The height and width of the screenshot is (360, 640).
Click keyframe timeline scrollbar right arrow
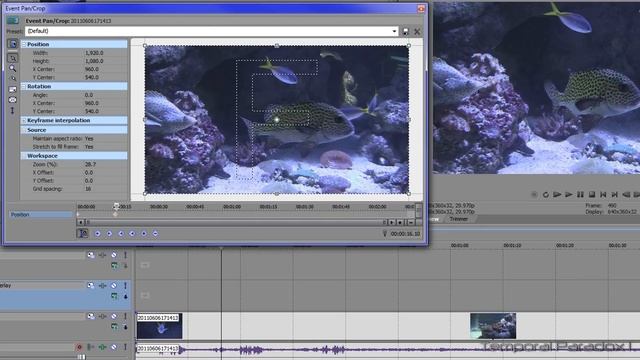pyautogui.click(x=392, y=222)
